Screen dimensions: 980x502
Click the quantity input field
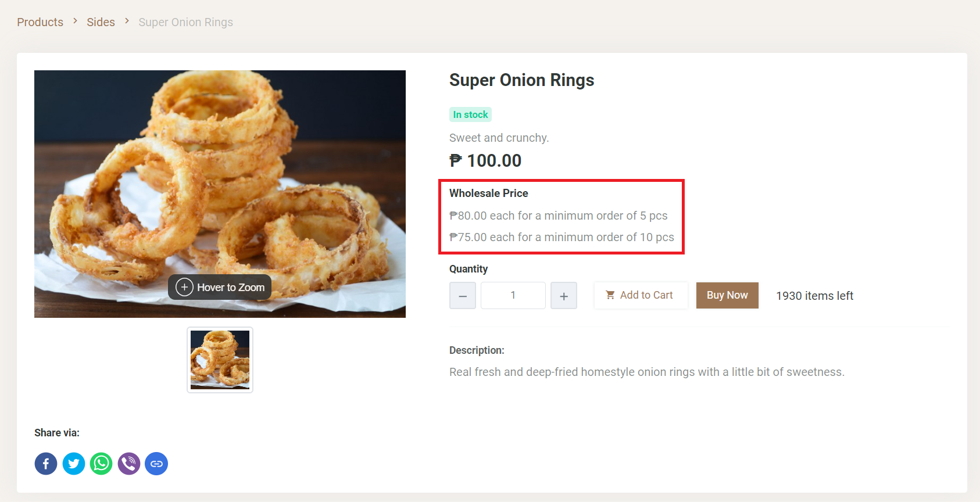coord(513,295)
